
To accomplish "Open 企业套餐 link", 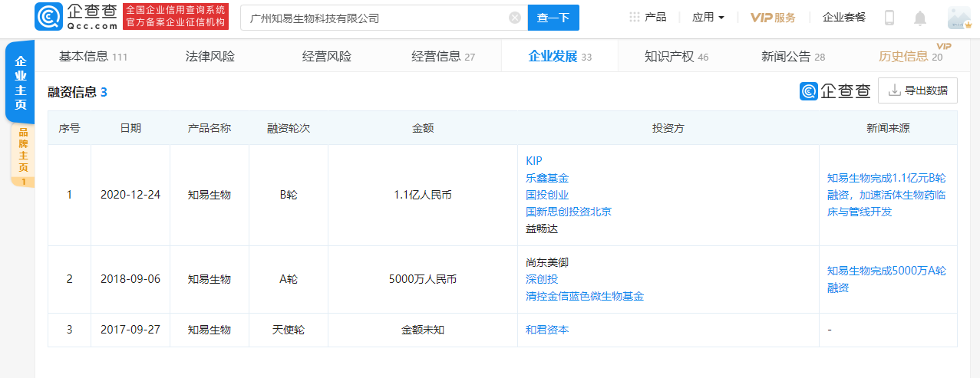I will [844, 18].
